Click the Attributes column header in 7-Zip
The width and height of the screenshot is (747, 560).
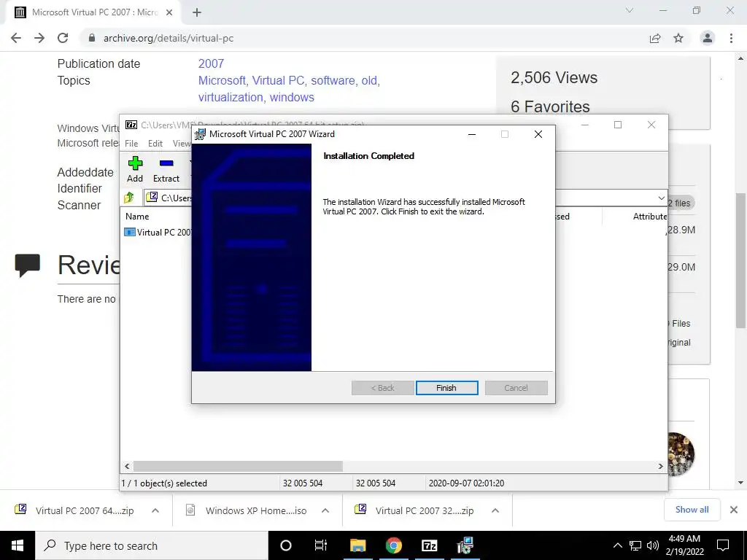[649, 216]
